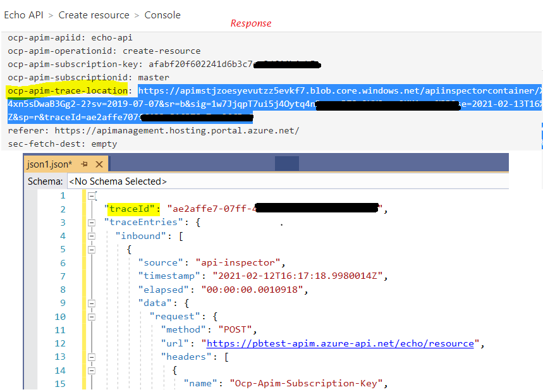The image size is (543, 392).
Task: Click line number 7 in the gutter
Action: [x=63, y=276]
